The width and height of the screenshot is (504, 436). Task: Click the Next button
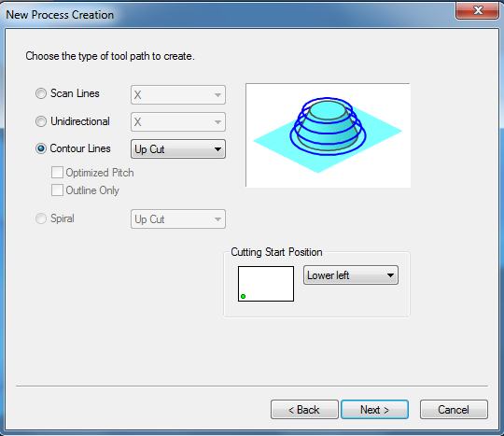click(x=375, y=409)
